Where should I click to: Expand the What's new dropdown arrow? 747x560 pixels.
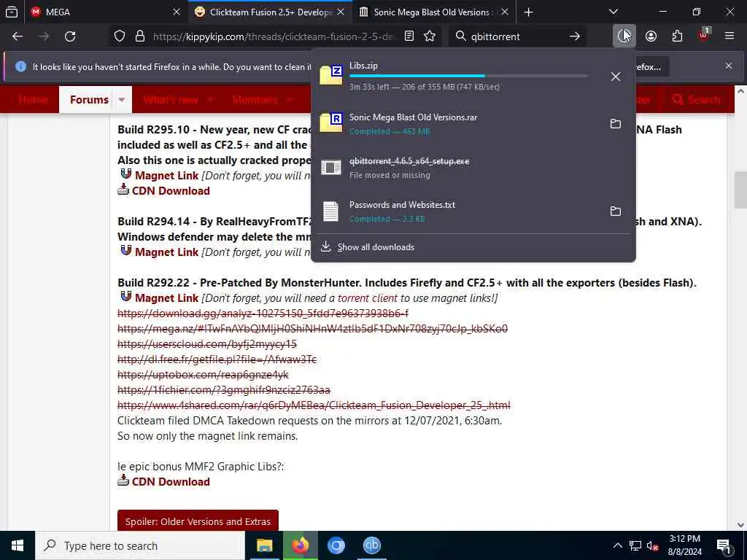pyautogui.click(x=210, y=99)
